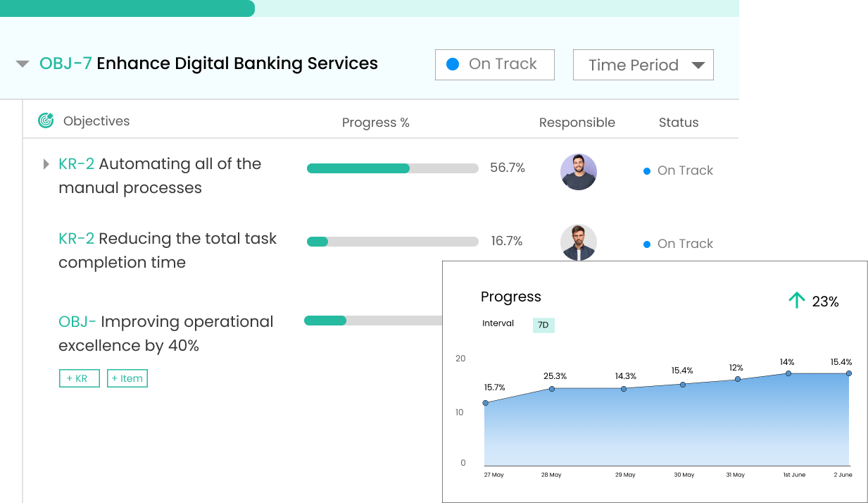Screen dimensions: 868x503
Task: Select the 2 June data point on the chart
Action: click(848, 375)
